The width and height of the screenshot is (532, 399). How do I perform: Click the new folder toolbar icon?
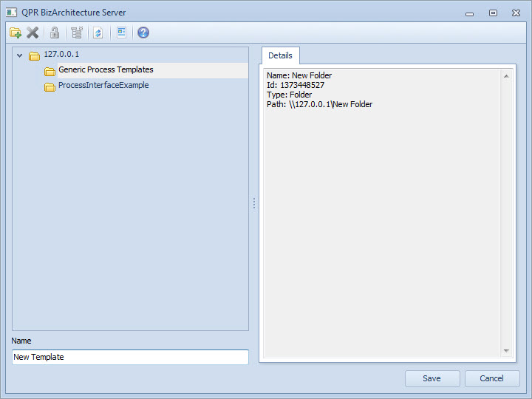click(16, 33)
